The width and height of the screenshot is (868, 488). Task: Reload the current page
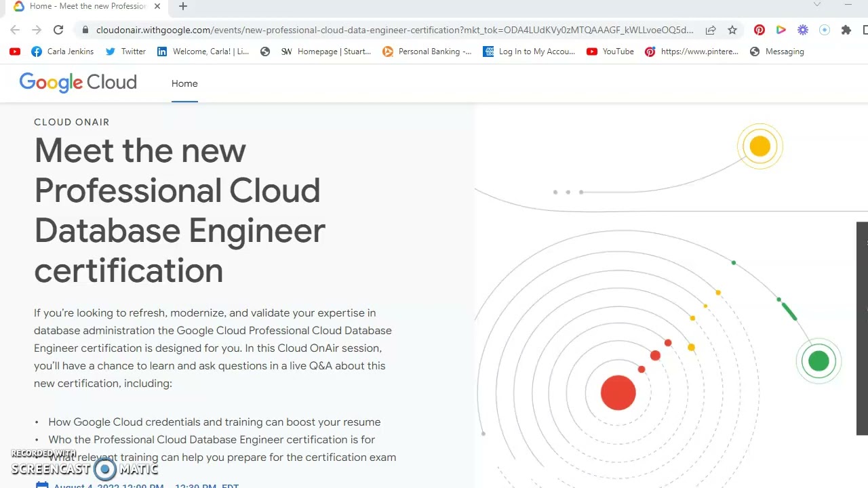point(58,30)
